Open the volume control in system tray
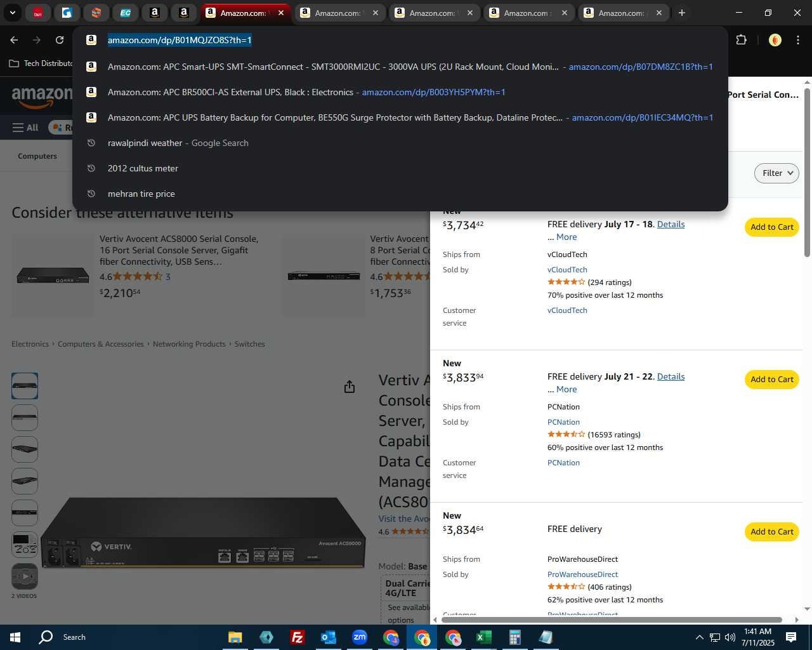This screenshot has width=812, height=650. (730, 637)
